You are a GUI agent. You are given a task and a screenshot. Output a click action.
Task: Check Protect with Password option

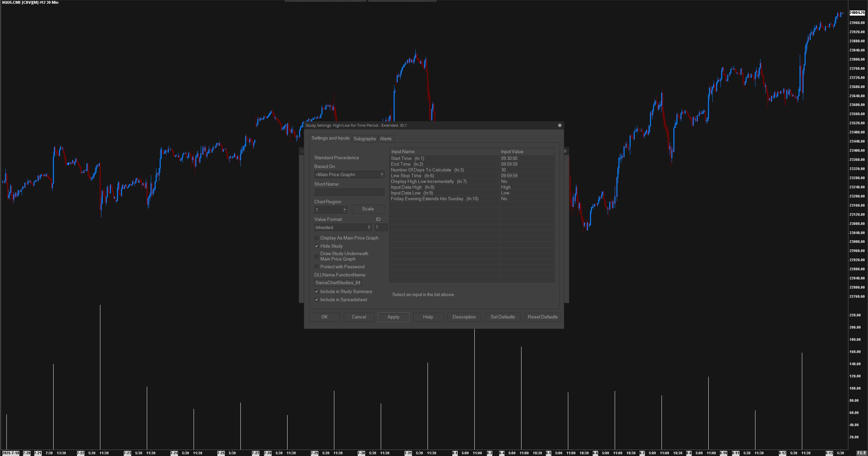tap(317, 267)
